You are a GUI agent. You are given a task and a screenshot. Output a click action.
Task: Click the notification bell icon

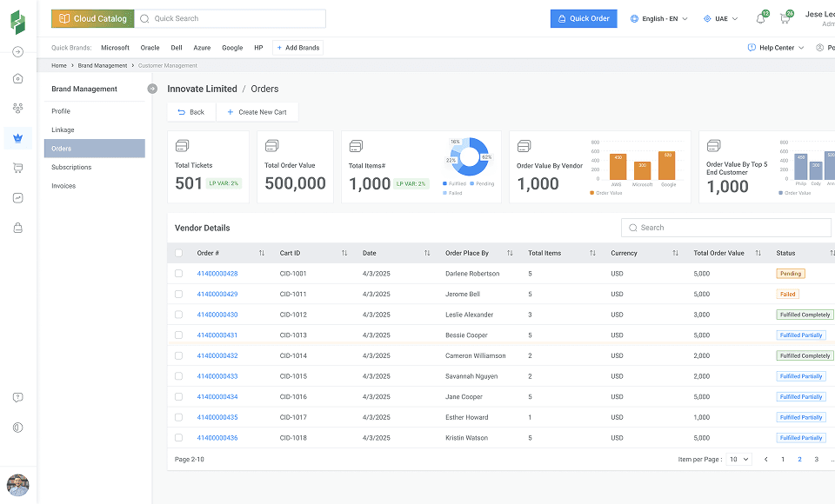click(x=760, y=19)
